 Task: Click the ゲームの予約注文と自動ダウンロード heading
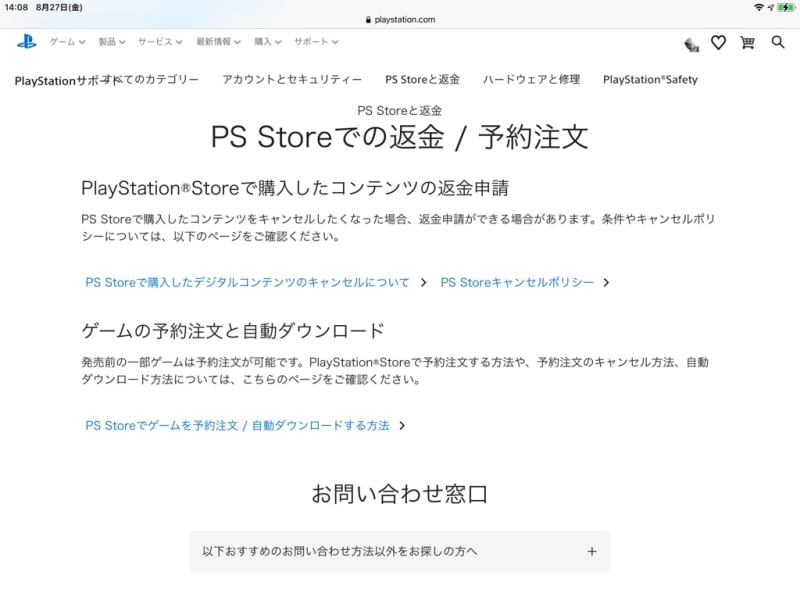pyautogui.click(x=233, y=331)
